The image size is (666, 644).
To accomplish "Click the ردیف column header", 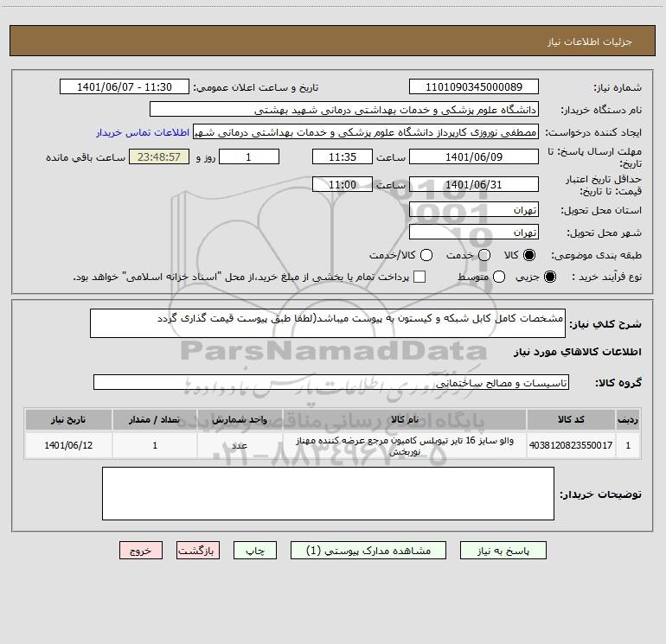I will [628, 419].
